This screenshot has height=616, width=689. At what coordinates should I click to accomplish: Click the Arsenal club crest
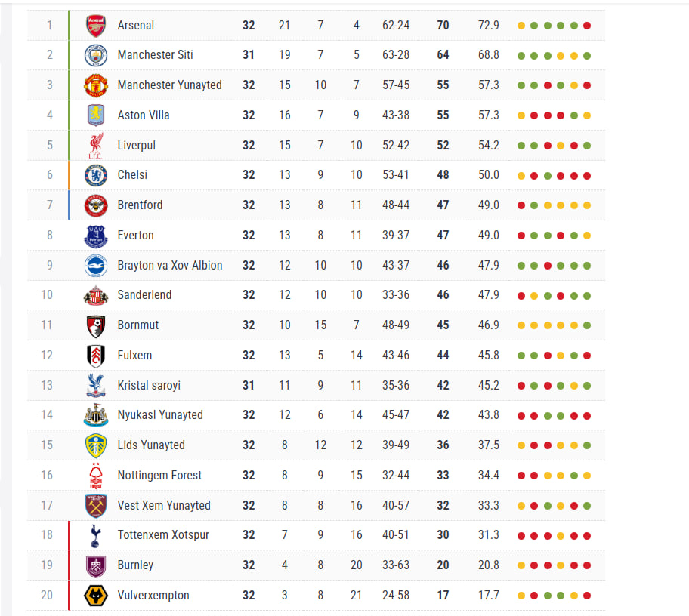point(96,26)
